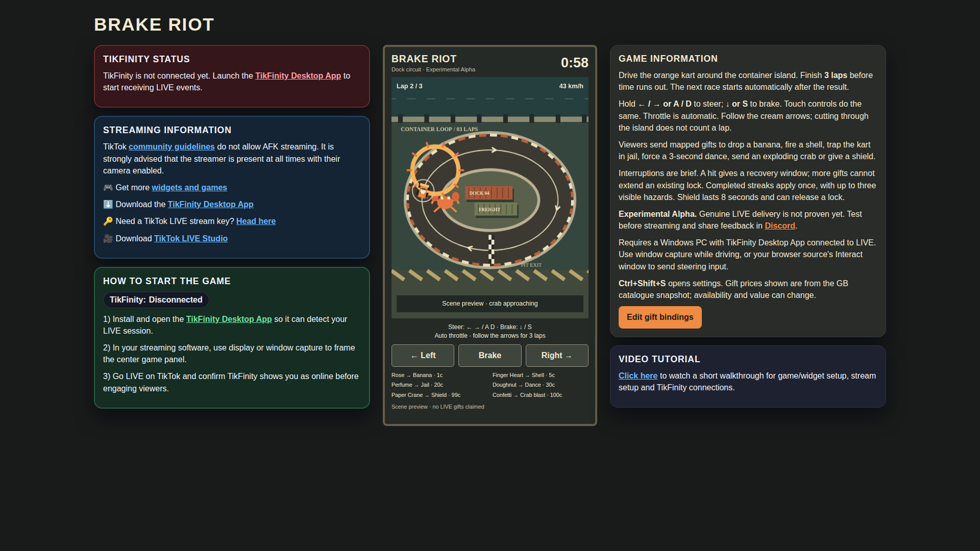980x551 pixels.
Task: Click the GAME INFORMATION heading
Action: coord(668,59)
